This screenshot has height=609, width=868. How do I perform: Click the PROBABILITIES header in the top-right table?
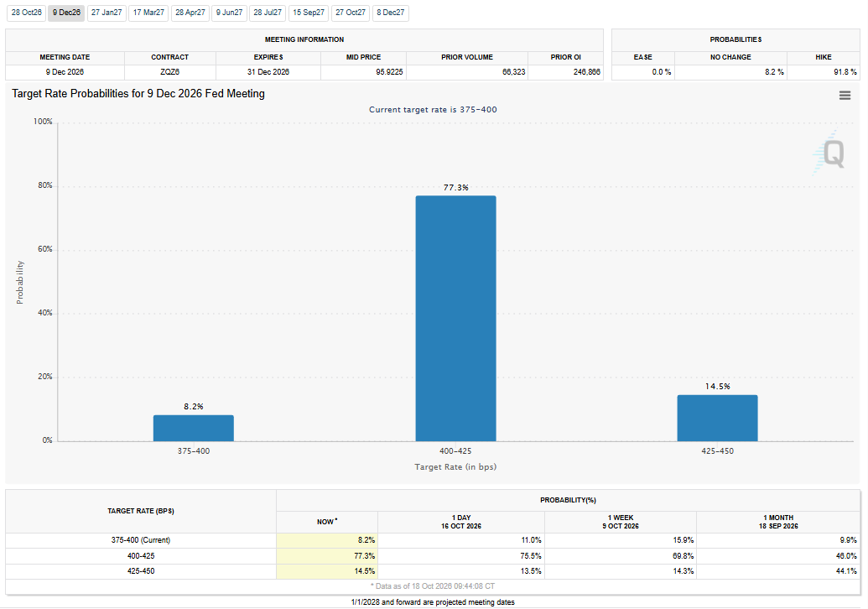point(735,40)
